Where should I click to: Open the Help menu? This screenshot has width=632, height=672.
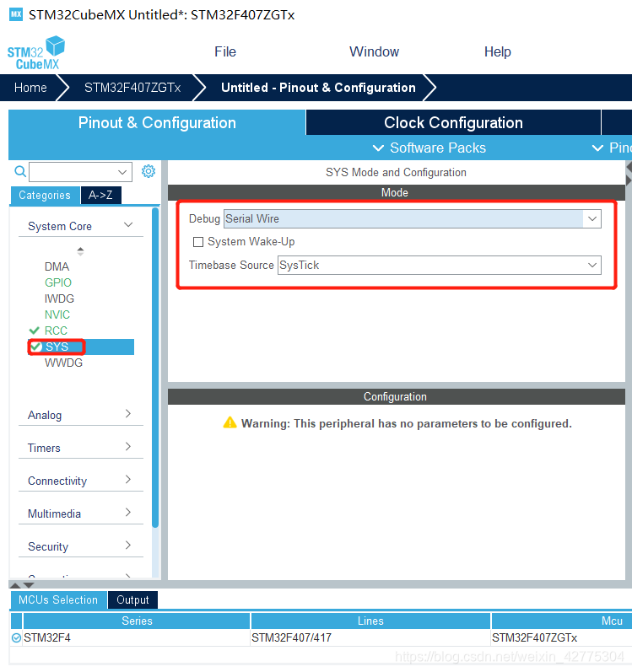(x=497, y=52)
